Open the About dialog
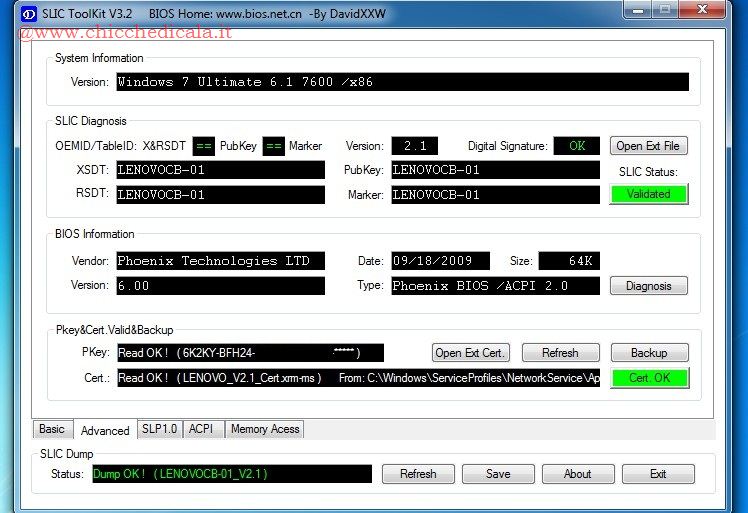The image size is (748, 513). tap(577, 474)
